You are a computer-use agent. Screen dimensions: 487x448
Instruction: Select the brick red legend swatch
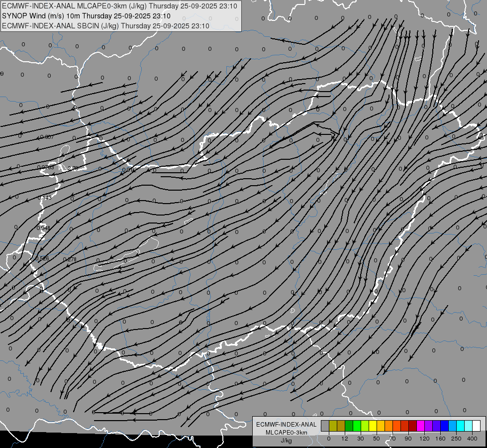[405, 426]
